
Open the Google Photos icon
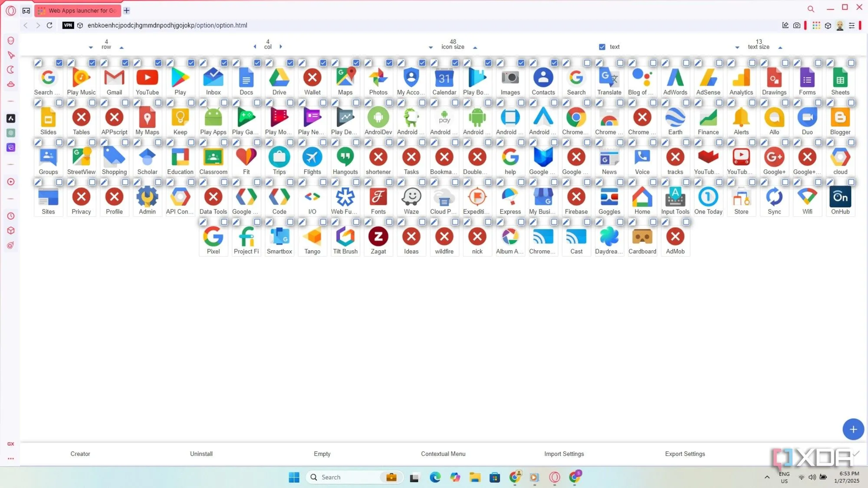(x=378, y=78)
